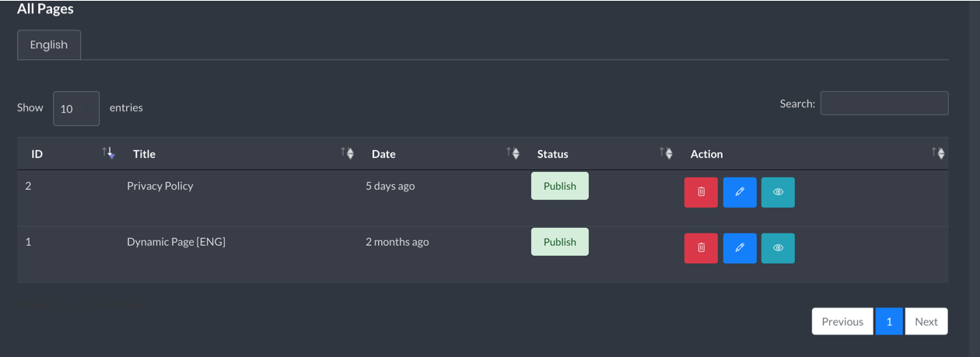The width and height of the screenshot is (980, 357).
Task: Toggle Publish status for Privacy Policy
Action: 560,186
